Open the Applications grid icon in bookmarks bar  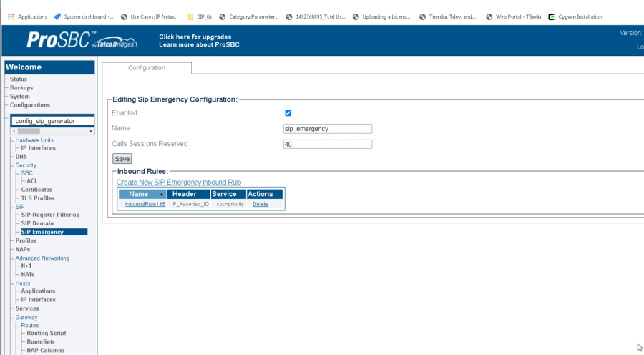(11, 16)
